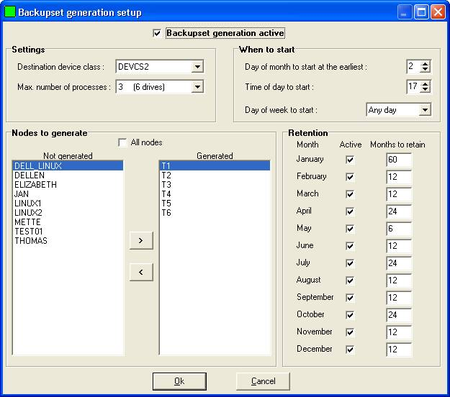Select TEST01 node in the list
The width and height of the screenshot is (450, 397).
[68, 231]
